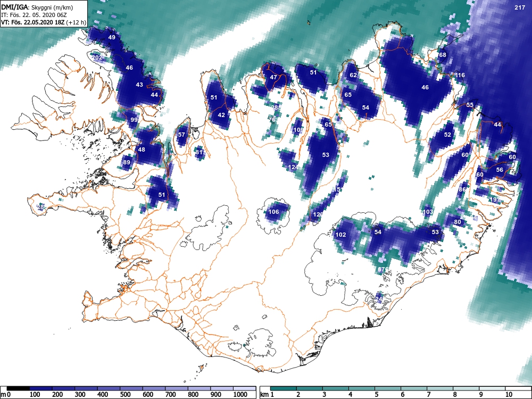Viewport: 532px width, 399px height.
Task: Click the visibility value 81
Action: tap(199, 152)
